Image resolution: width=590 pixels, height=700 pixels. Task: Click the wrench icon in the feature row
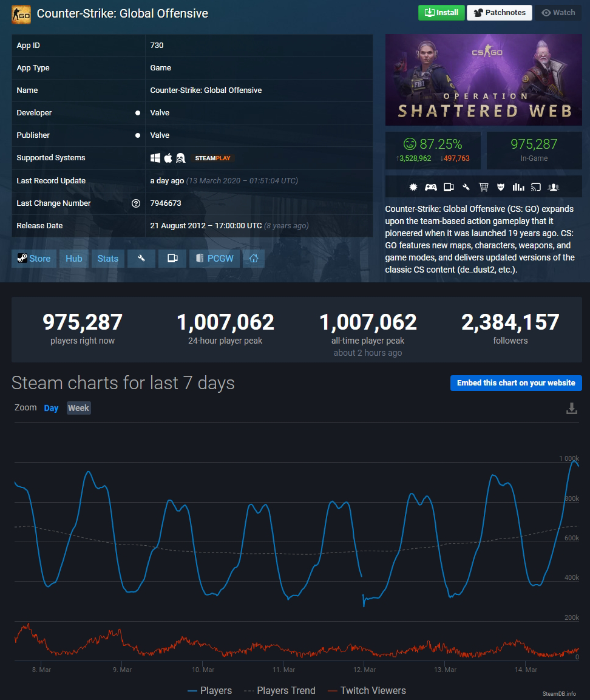coord(466,187)
